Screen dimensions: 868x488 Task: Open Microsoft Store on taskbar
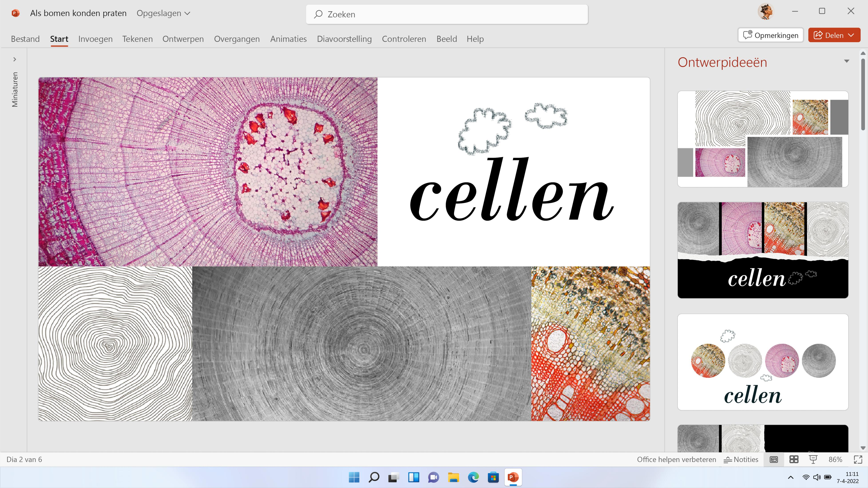pyautogui.click(x=493, y=477)
